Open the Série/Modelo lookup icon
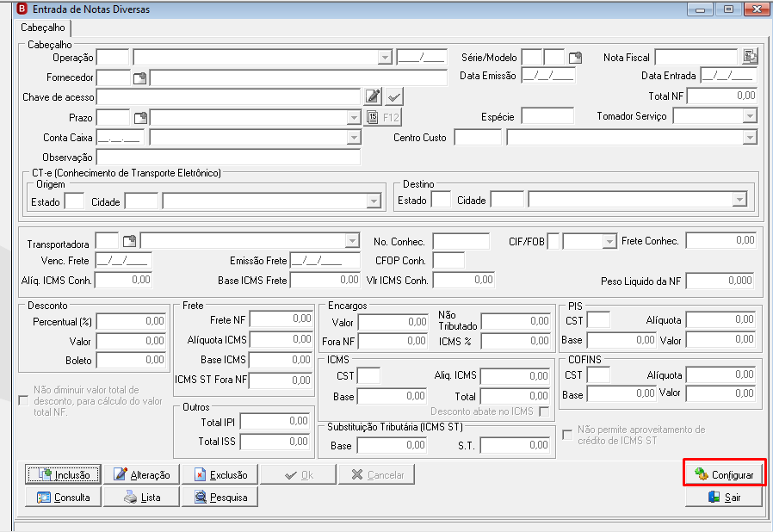This screenshot has width=773, height=532. coord(575,58)
